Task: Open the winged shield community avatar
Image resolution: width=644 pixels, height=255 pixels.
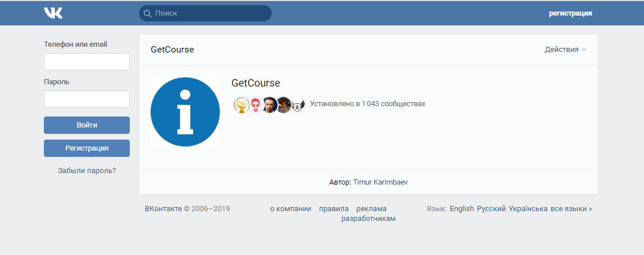Action: click(x=298, y=105)
